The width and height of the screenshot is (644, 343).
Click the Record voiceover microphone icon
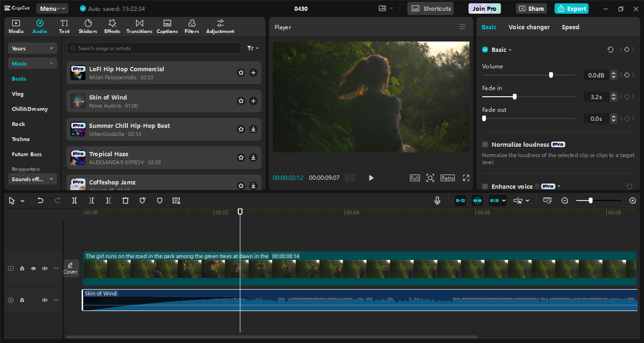(437, 201)
